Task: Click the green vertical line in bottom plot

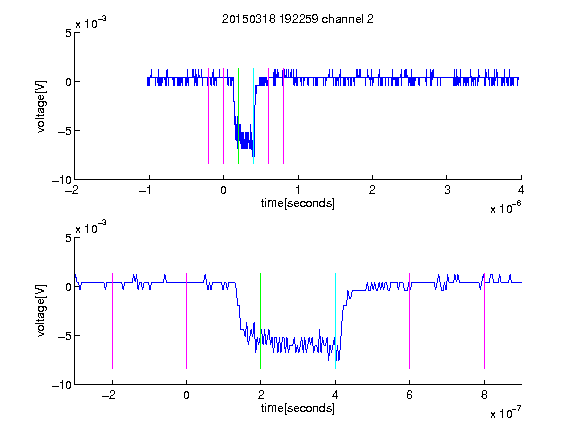Action: coord(260,321)
